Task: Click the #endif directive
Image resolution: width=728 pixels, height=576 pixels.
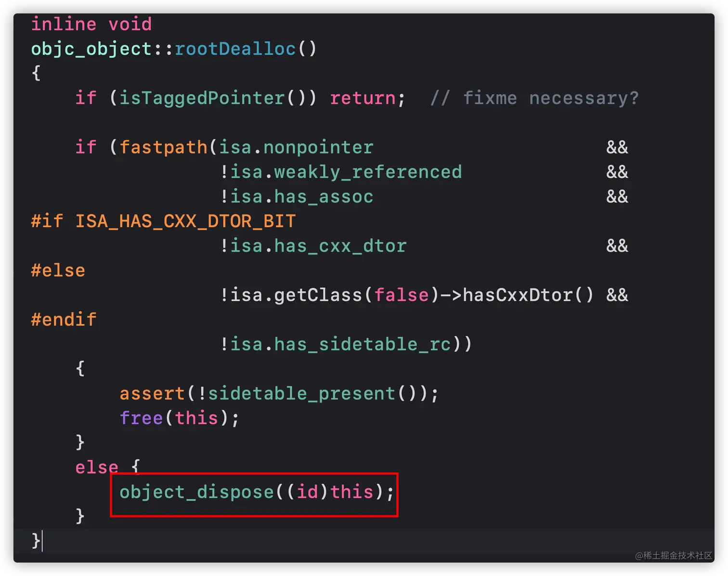Action: point(64,320)
